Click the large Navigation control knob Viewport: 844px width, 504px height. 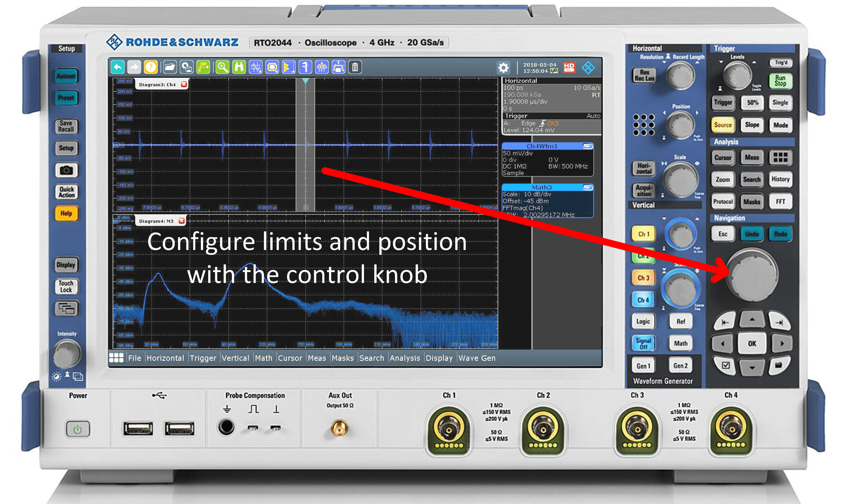coord(752,275)
